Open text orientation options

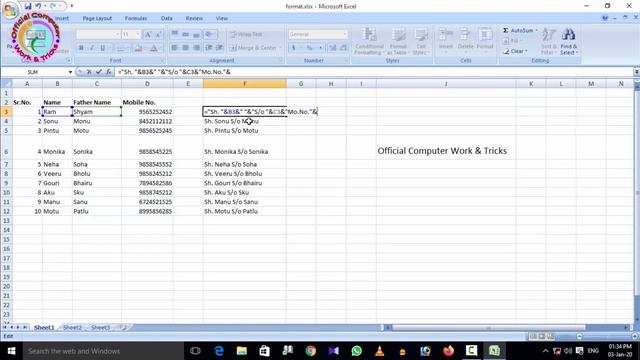pos(210,34)
